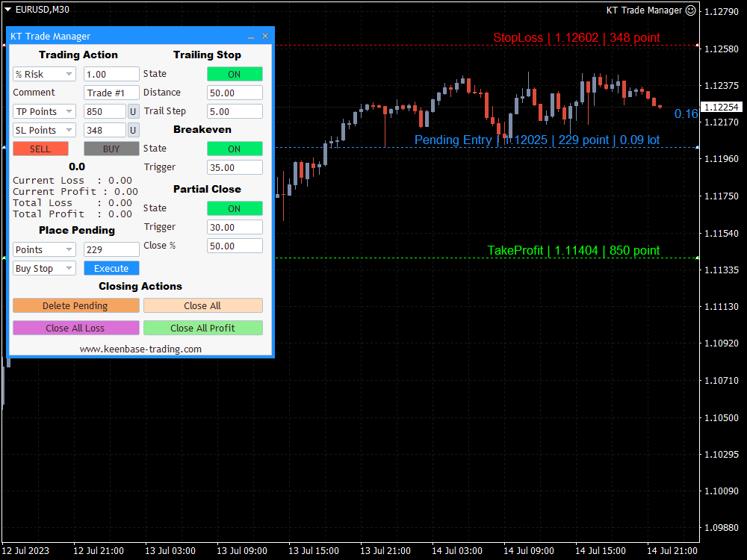
Task: Click the Close All button
Action: (x=202, y=305)
